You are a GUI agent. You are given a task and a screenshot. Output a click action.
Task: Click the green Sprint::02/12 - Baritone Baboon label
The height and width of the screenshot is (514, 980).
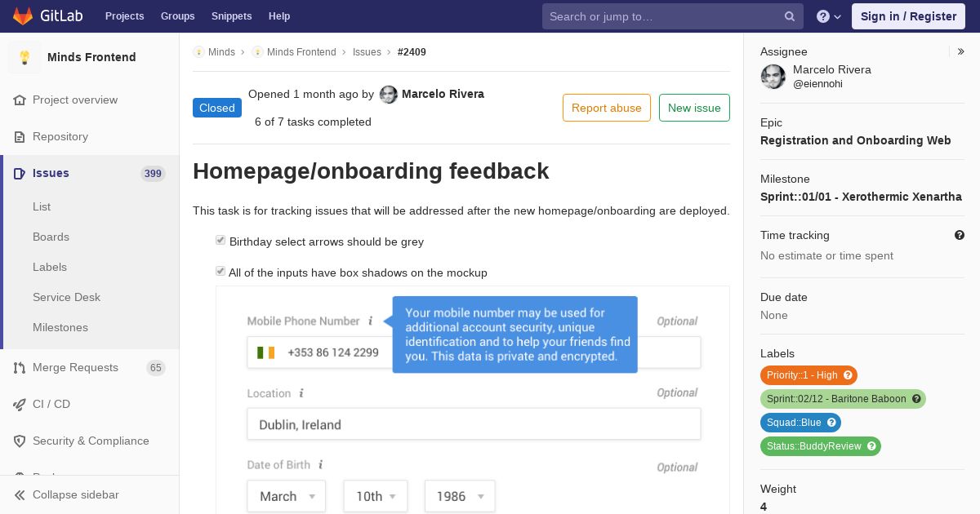tap(843, 399)
